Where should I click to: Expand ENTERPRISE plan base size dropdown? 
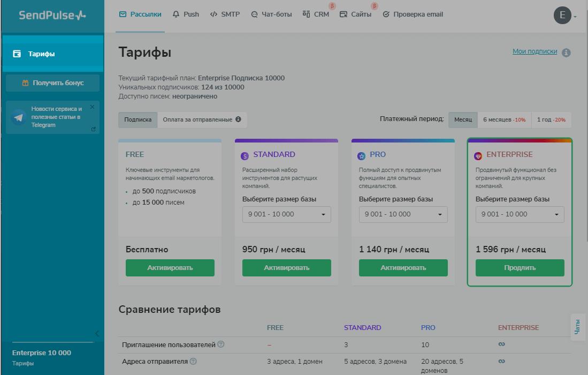pos(520,214)
